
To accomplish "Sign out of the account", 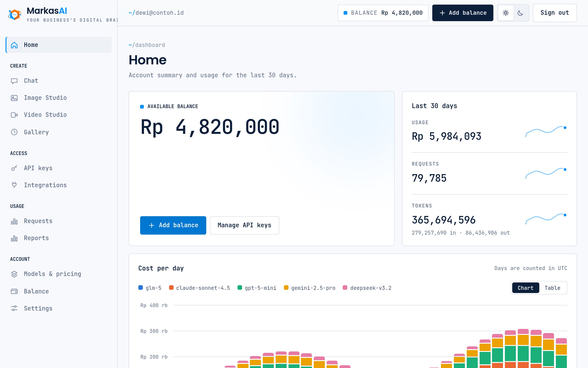I will (555, 13).
